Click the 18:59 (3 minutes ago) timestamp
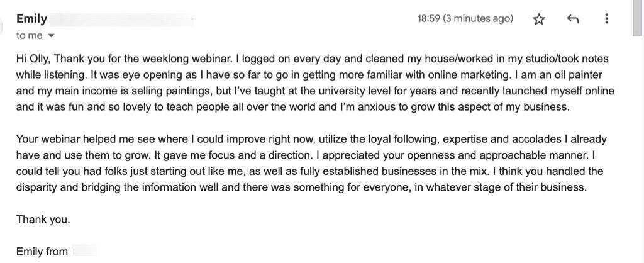 click(x=465, y=19)
